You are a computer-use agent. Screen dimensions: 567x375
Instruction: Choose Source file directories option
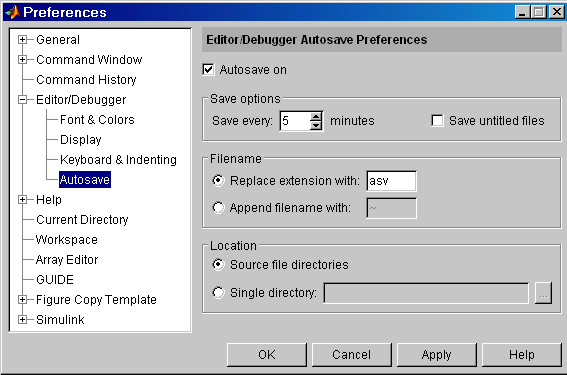pos(218,265)
